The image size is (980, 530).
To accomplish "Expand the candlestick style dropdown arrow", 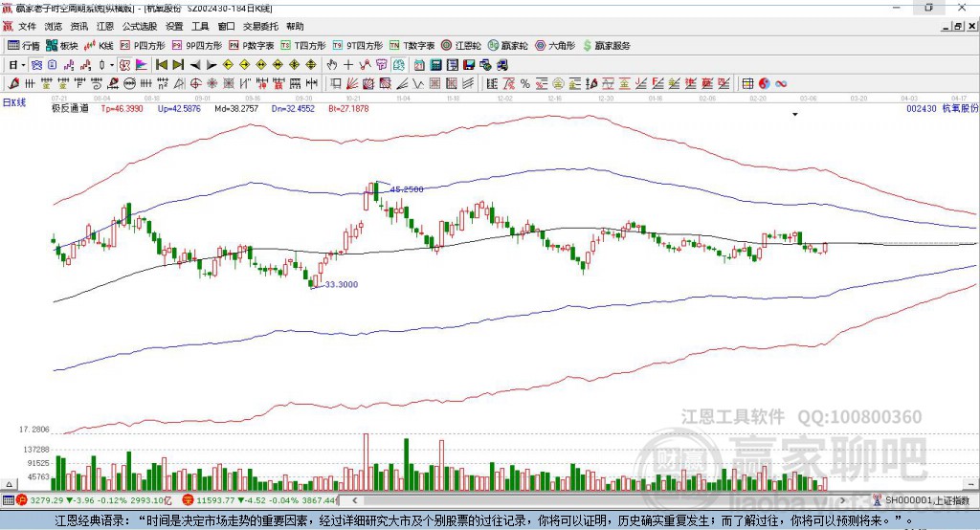I will [112, 65].
